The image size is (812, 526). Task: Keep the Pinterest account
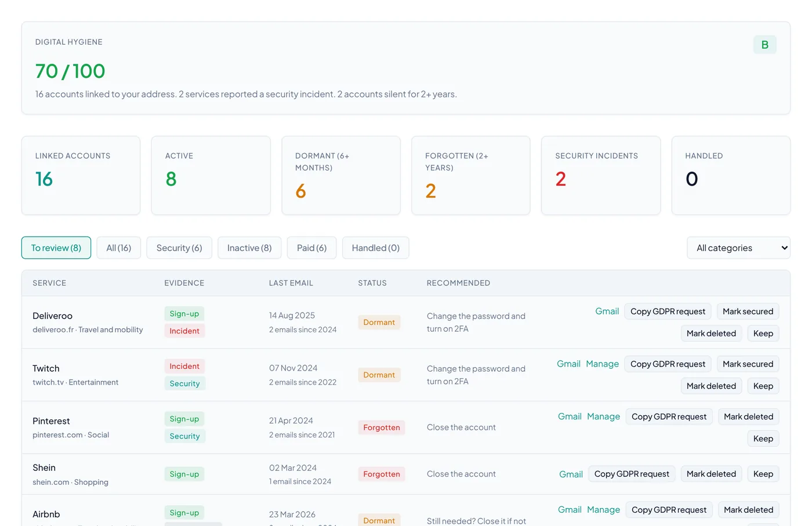point(763,439)
